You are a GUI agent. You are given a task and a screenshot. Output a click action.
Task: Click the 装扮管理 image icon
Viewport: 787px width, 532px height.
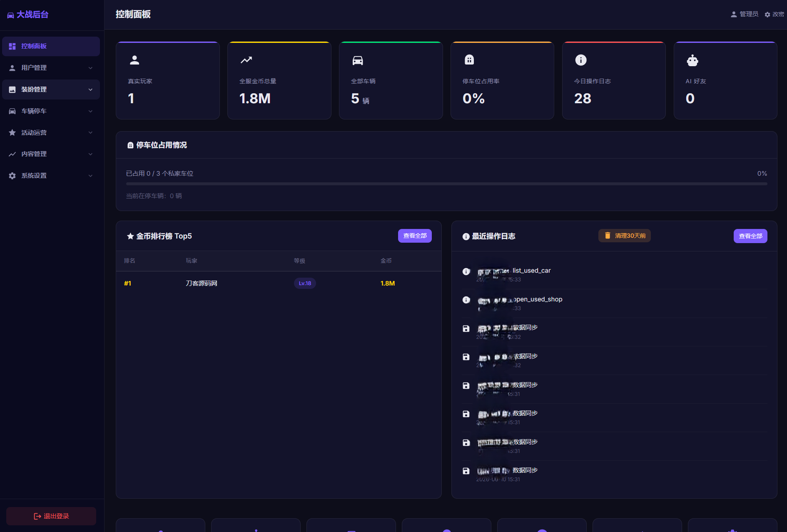point(12,89)
